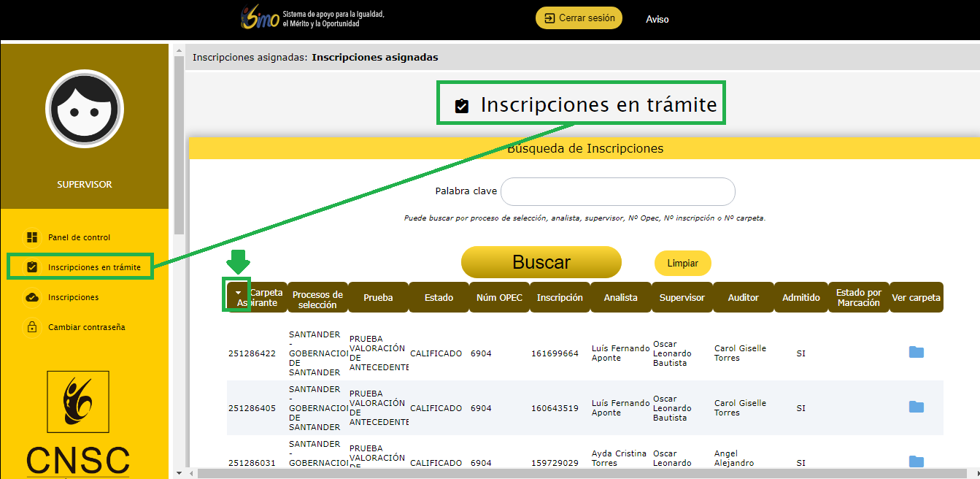
Task: Click the Cambiar contraseña lock icon
Action: point(32,327)
